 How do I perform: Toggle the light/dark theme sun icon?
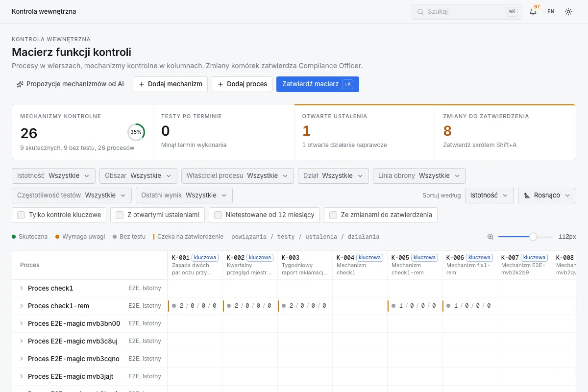coord(568,12)
